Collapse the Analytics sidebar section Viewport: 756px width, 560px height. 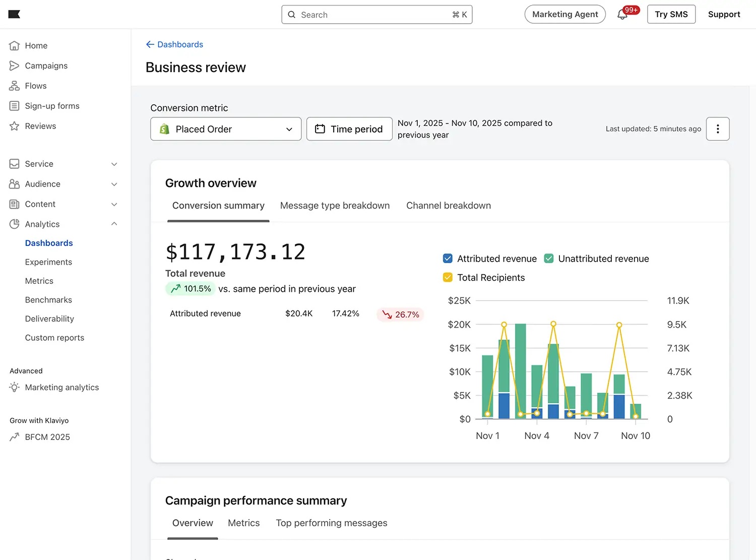point(114,224)
